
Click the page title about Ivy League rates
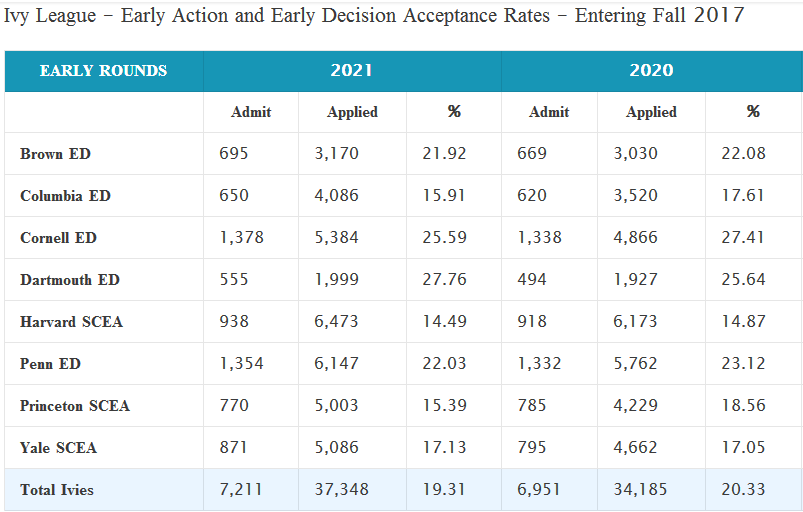(374, 17)
